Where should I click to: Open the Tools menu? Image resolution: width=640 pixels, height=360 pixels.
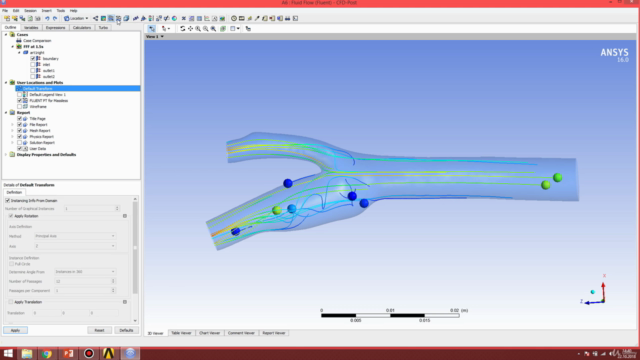coord(60,11)
